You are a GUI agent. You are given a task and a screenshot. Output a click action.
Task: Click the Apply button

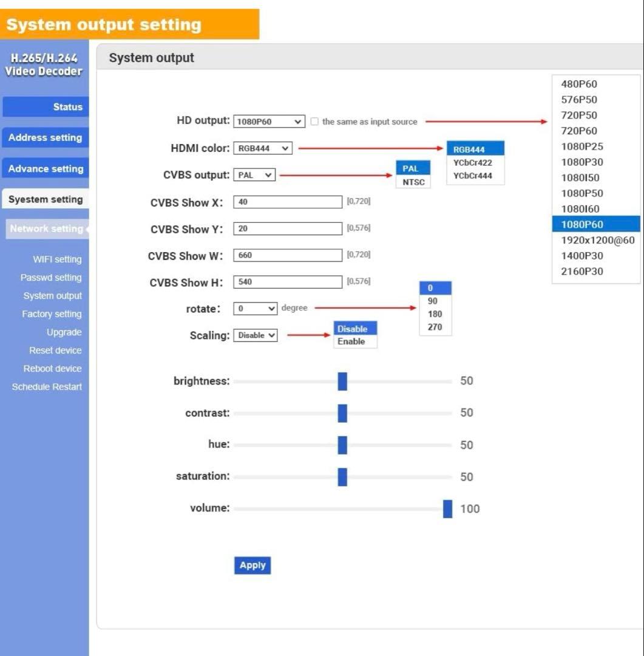pos(253,565)
